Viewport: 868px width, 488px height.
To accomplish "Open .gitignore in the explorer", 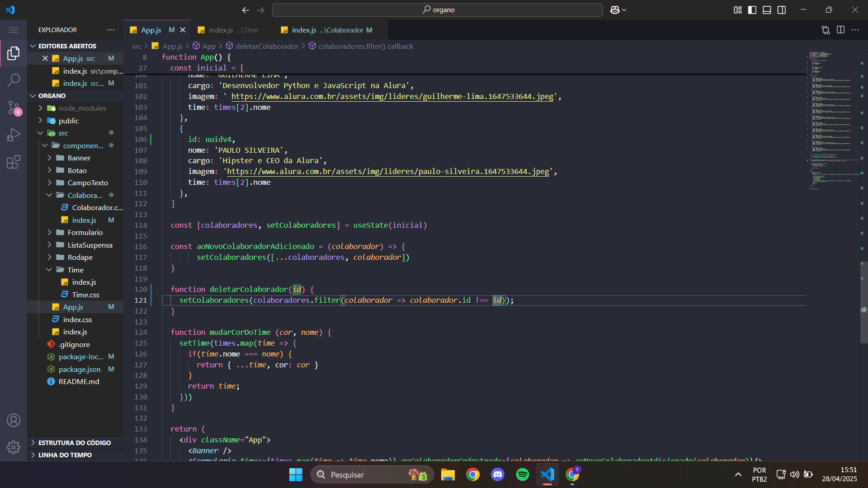I will 75,344.
